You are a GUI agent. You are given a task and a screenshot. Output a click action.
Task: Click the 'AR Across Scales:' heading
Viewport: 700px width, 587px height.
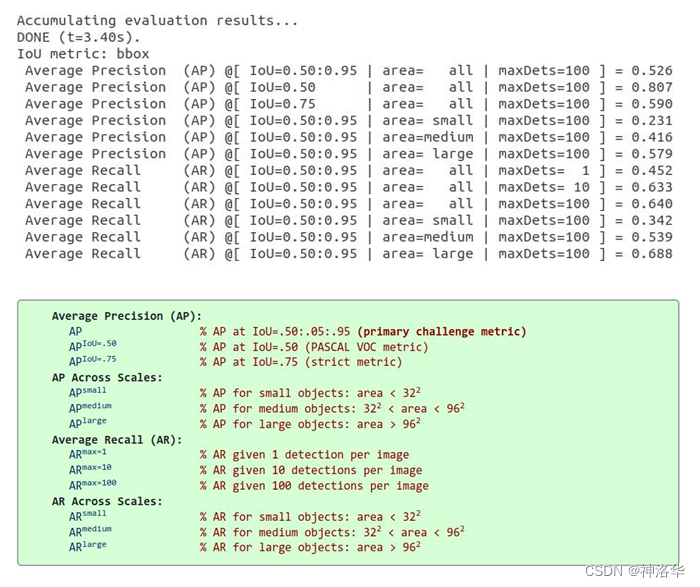(107, 501)
